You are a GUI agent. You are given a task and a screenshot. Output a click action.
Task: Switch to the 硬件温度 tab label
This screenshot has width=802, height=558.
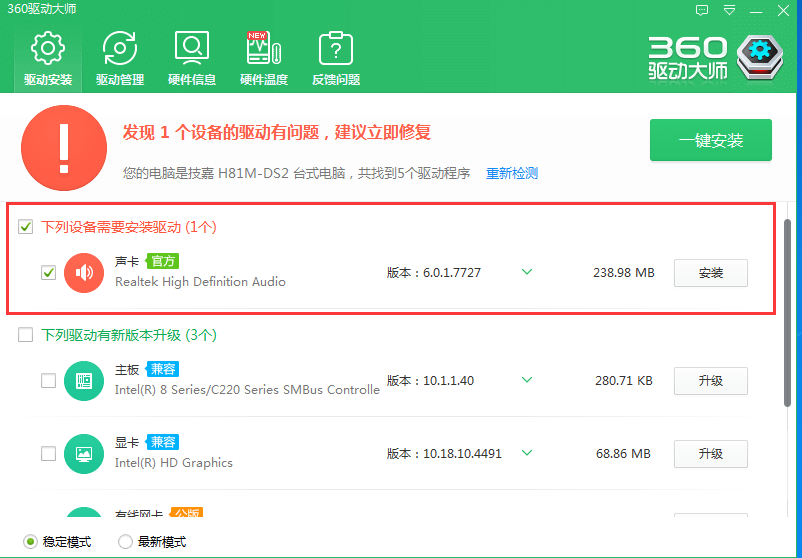(264, 80)
